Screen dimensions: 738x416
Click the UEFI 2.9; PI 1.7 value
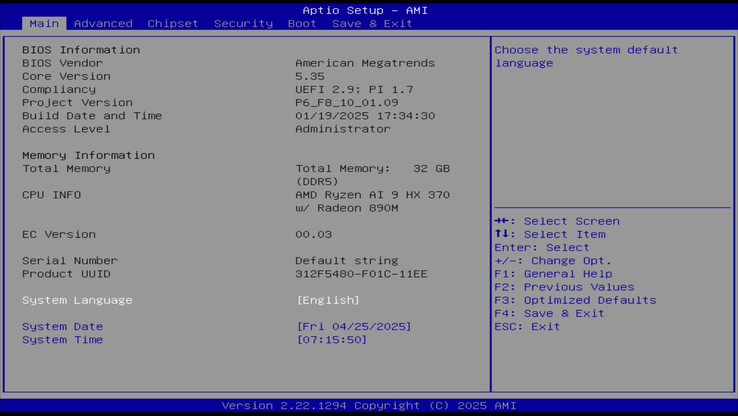point(354,89)
